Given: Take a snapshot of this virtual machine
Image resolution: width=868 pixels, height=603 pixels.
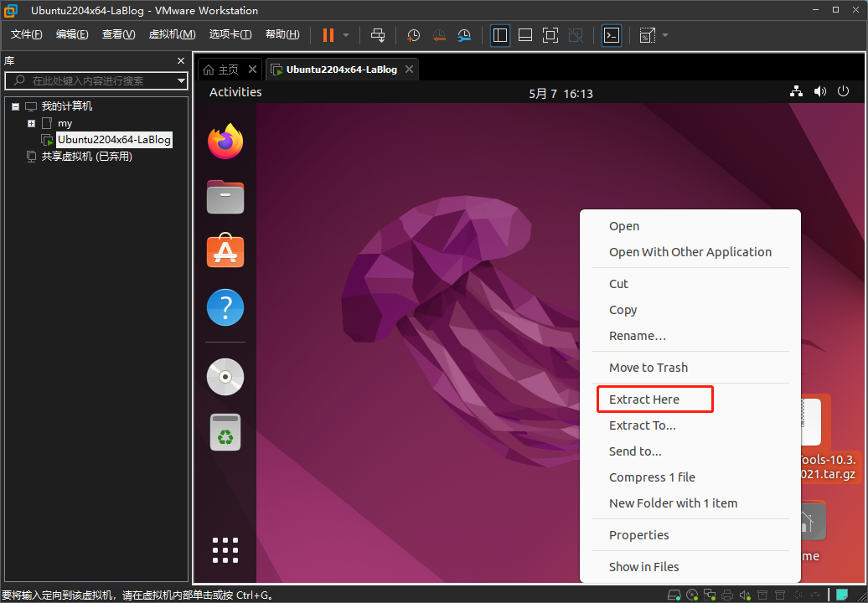Looking at the screenshot, I should pos(413,35).
